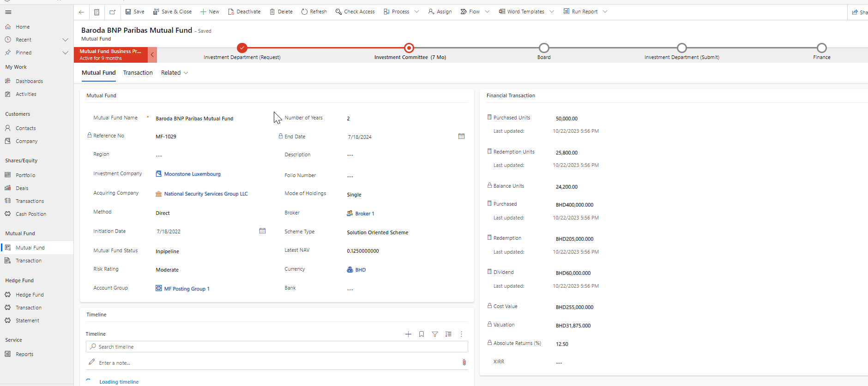Click the Search timeline field
This screenshot has height=386, width=868.
tap(277, 347)
